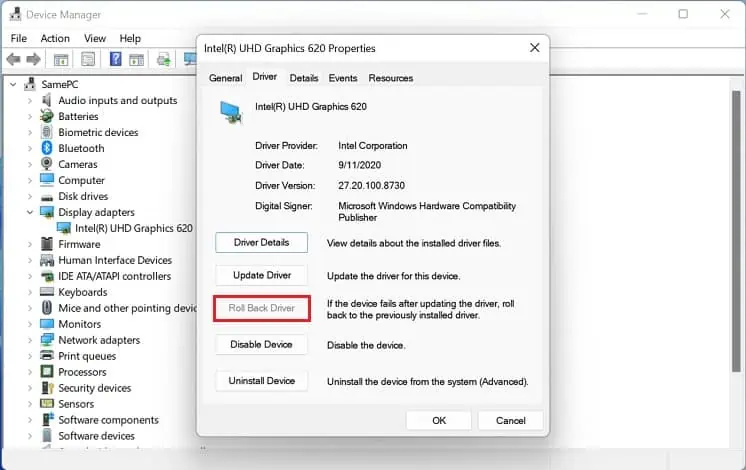746x470 pixels.
Task: Click the Print queues printer icon
Action: tap(46, 356)
